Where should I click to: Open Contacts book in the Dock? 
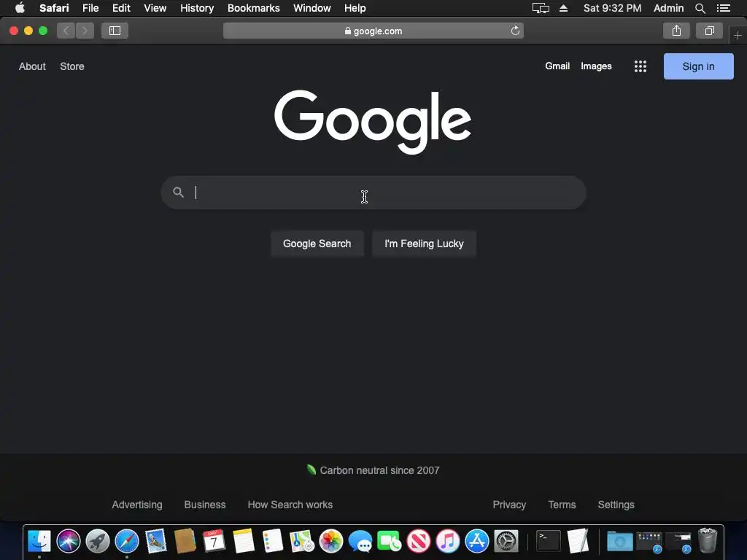(x=185, y=542)
